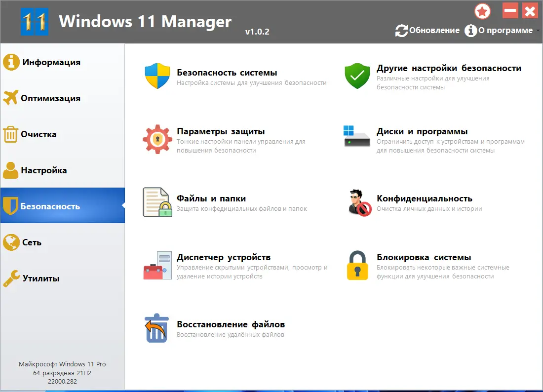Click the green checkmark shield icon
Image resolution: width=543 pixels, height=392 pixels.
click(357, 76)
